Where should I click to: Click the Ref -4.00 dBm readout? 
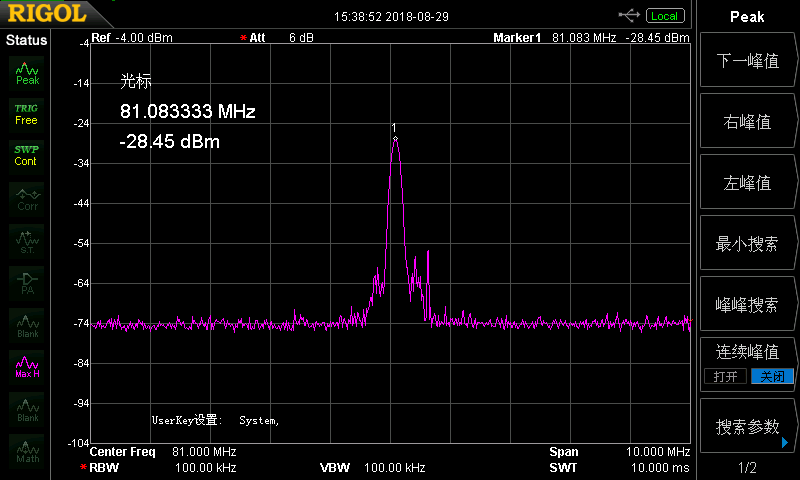[132, 38]
